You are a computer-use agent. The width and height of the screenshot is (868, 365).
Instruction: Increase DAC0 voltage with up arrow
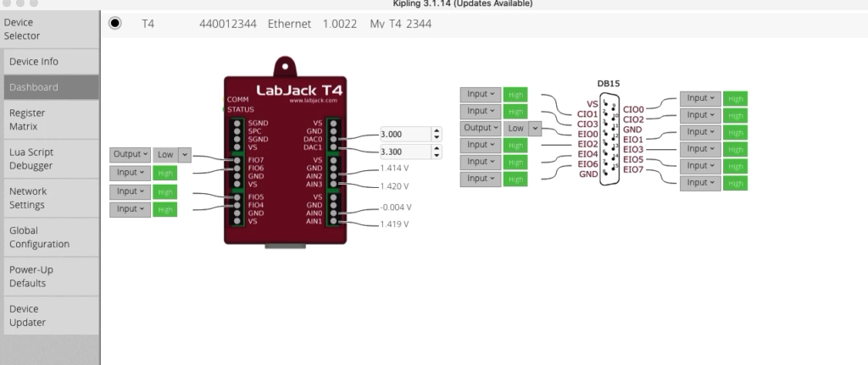click(437, 131)
